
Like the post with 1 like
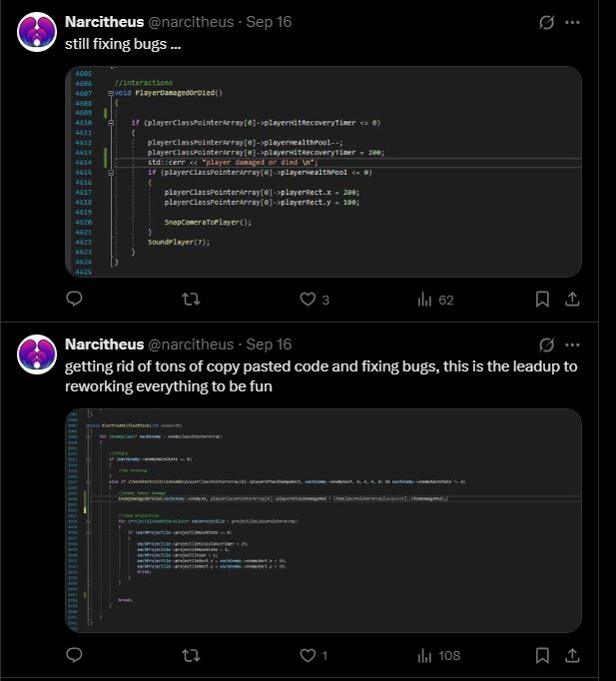point(313,655)
